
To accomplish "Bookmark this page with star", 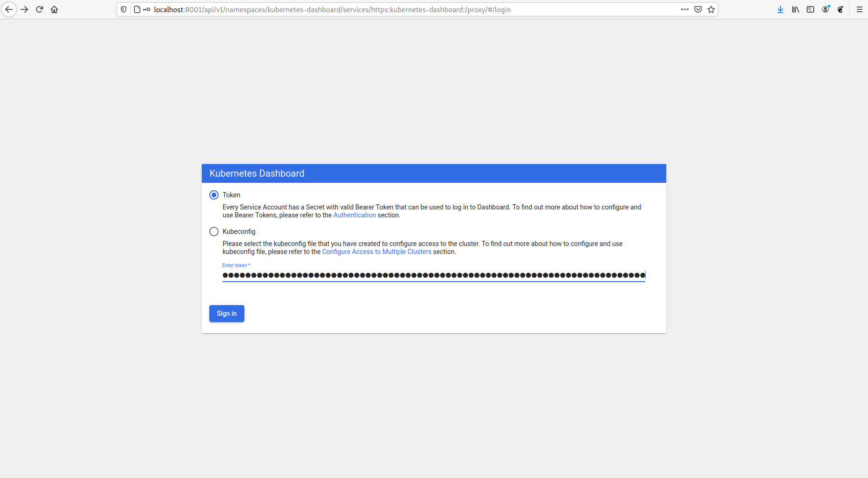I will coord(711,9).
